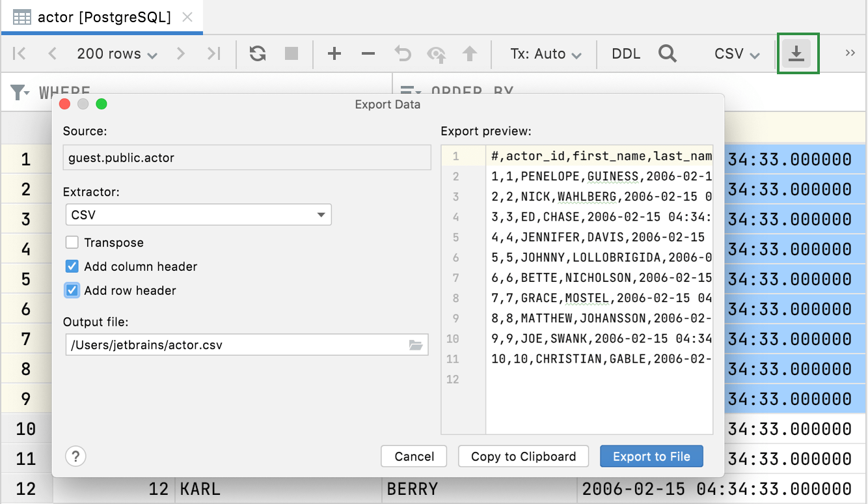Image resolution: width=868 pixels, height=504 pixels.
Task: View the table DDL
Action: click(625, 53)
